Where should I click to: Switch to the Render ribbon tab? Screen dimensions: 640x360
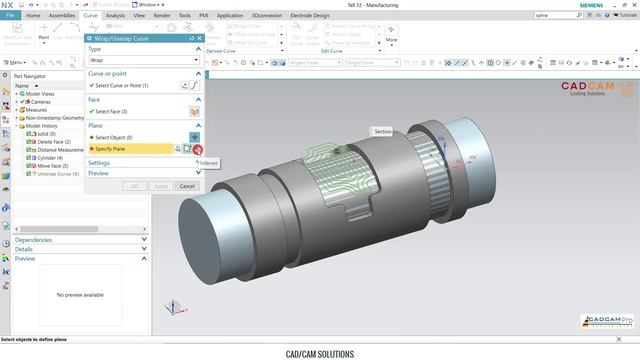point(162,15)
